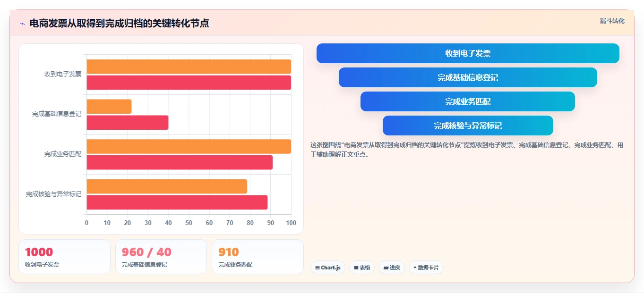Click the red bar for 完成业务匹配

(x=180, y=162)
